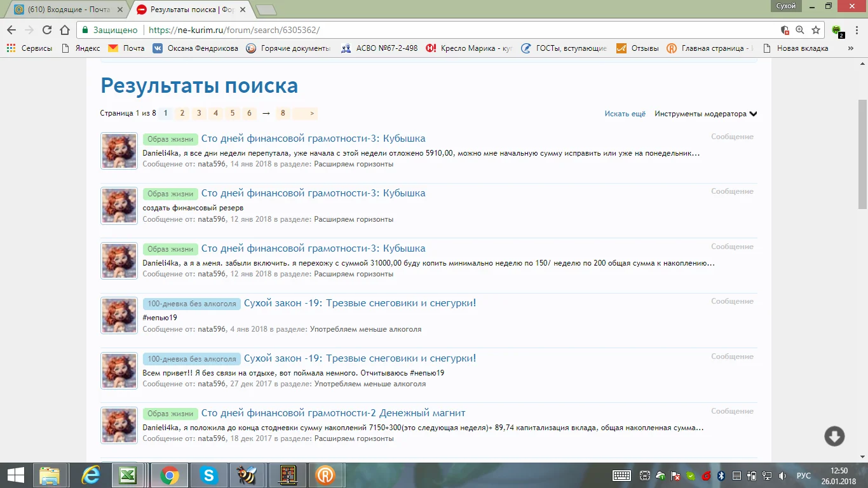Open the Кубышка result with text создать финансовый резерв
The width and height of the screenshot is (868, 488).
pos(313,193)
